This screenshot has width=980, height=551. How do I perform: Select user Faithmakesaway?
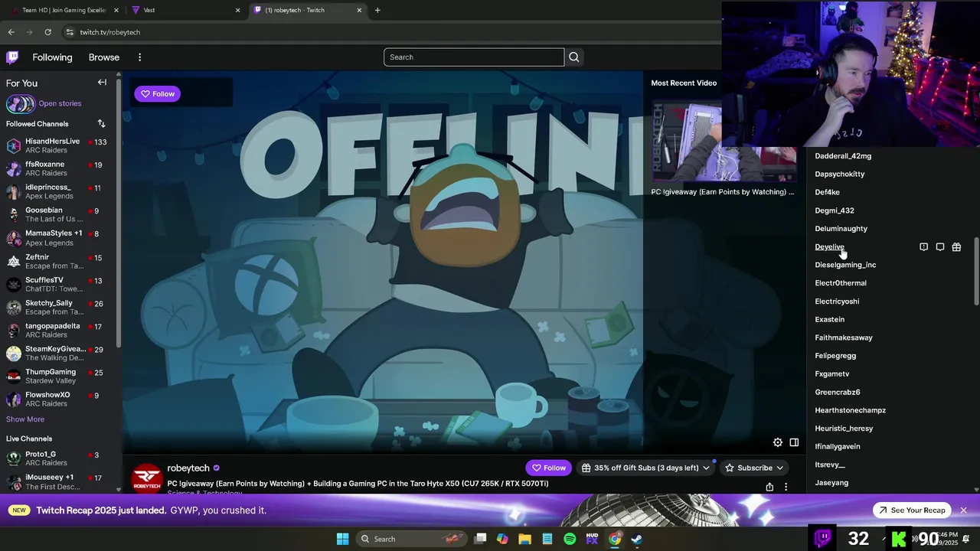tap(844, 337)
